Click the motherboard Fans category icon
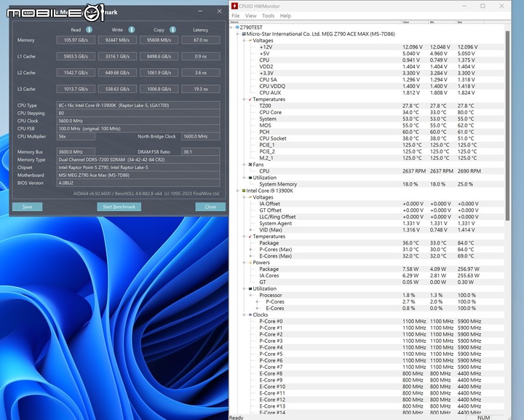The height and width of the screenshot is (420, 524). 250,165
